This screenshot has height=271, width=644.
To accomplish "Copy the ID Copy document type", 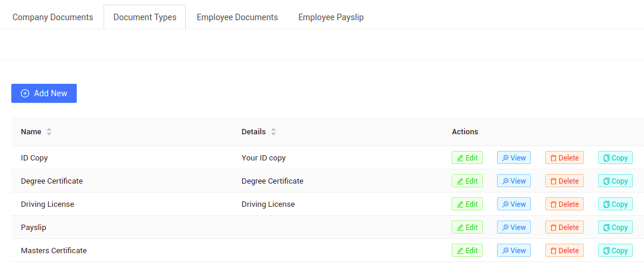I will click(615, 158).
